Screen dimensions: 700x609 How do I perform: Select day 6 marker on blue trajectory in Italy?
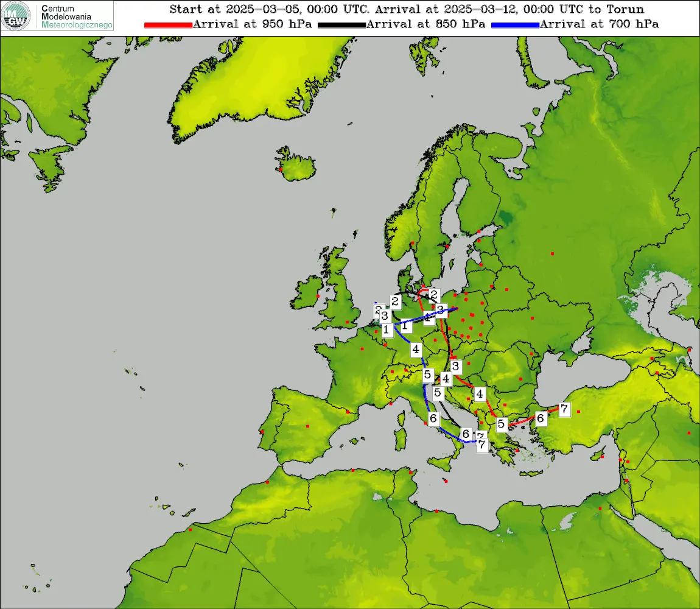[433, 418]
